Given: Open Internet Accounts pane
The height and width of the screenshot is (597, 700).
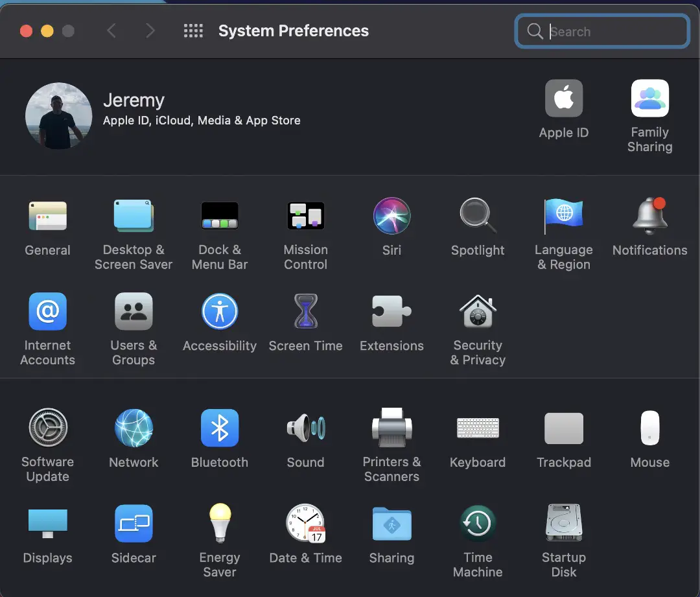Looking at the screenshot, I should [x=48, y=311].
